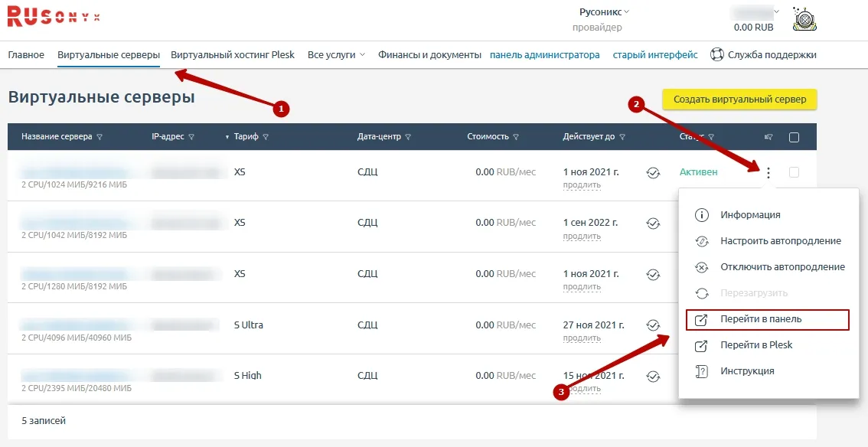868x447 pixels.
Task: Click the 0.00 RUB balance text
Action: [x=753, y=27]
